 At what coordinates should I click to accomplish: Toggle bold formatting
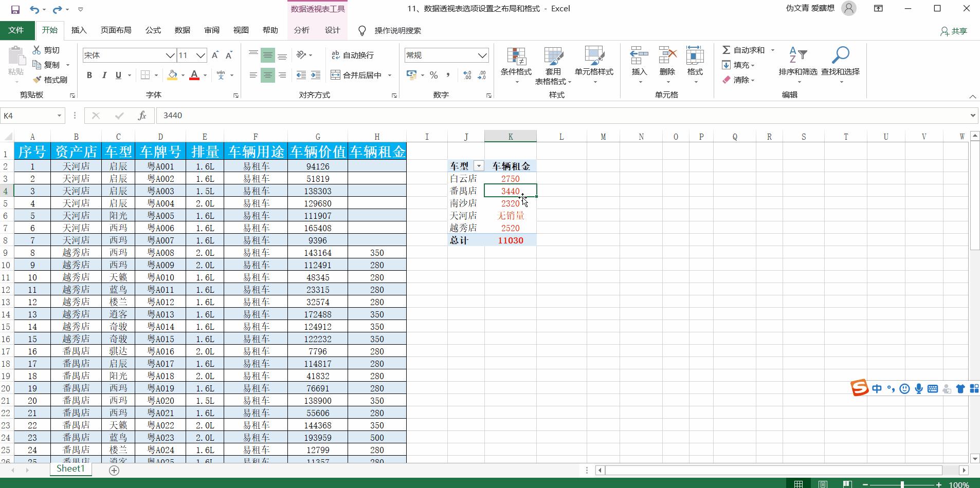tap(88, 75)
